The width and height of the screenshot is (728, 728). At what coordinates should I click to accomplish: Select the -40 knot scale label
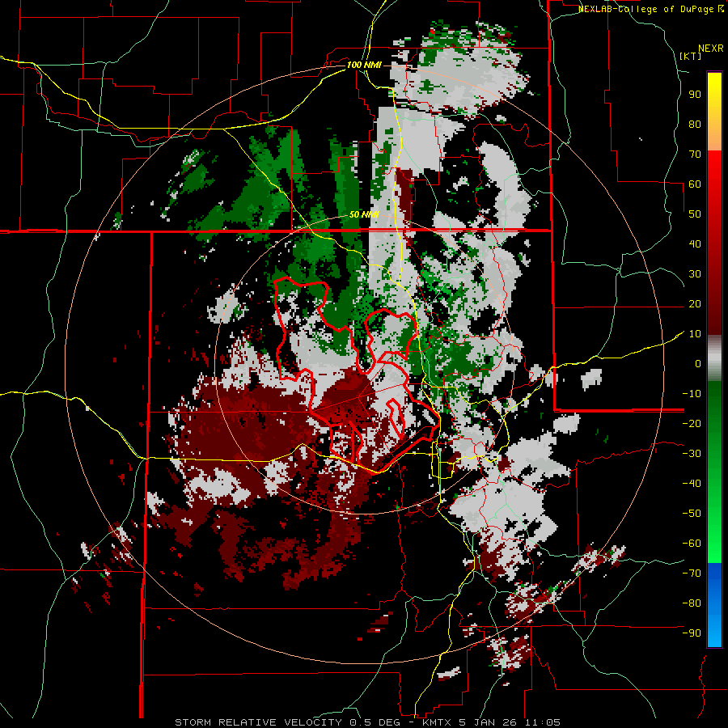[x=692, y=484]
